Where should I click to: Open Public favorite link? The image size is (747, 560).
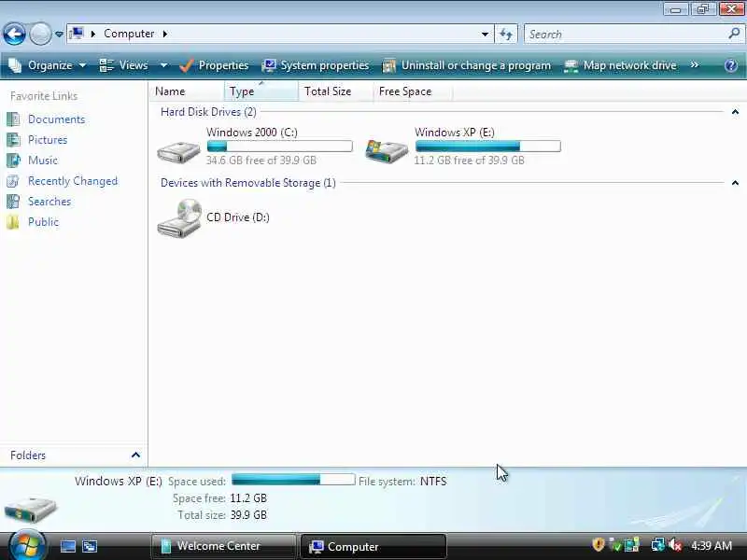click(43, 222)
